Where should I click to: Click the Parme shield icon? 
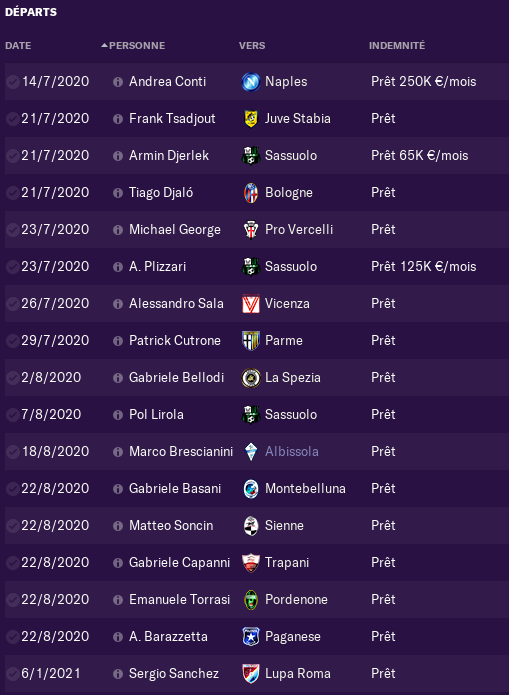coord(251,341)
